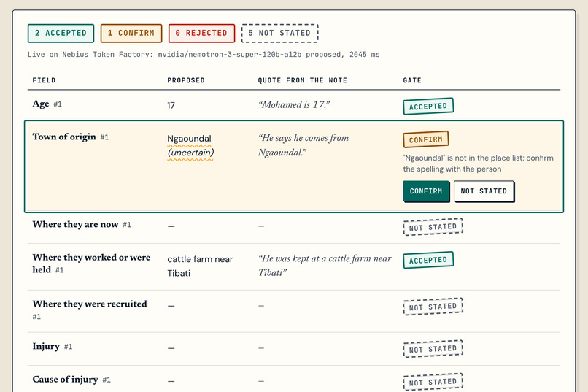Click NOT STATED stamp for Where they were recruited
Viewport: 588px width, 392px height.
click(x=433, y=307)
